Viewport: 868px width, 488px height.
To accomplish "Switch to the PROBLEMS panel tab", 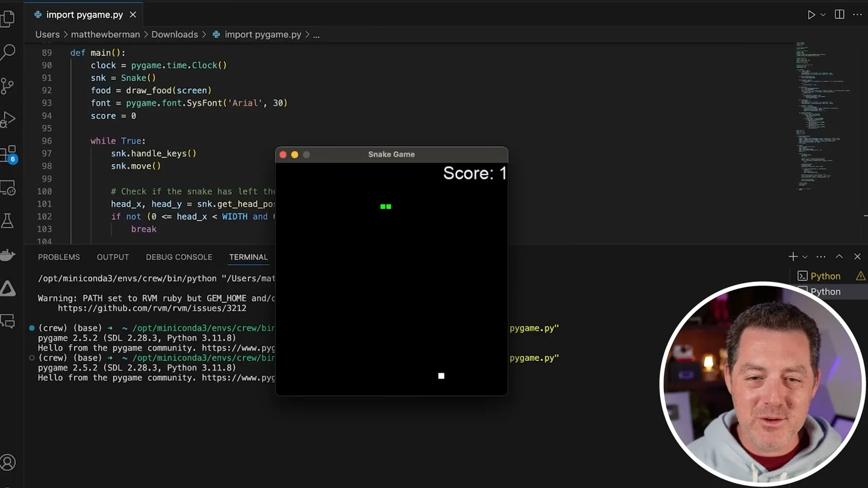I will (59, 257).
